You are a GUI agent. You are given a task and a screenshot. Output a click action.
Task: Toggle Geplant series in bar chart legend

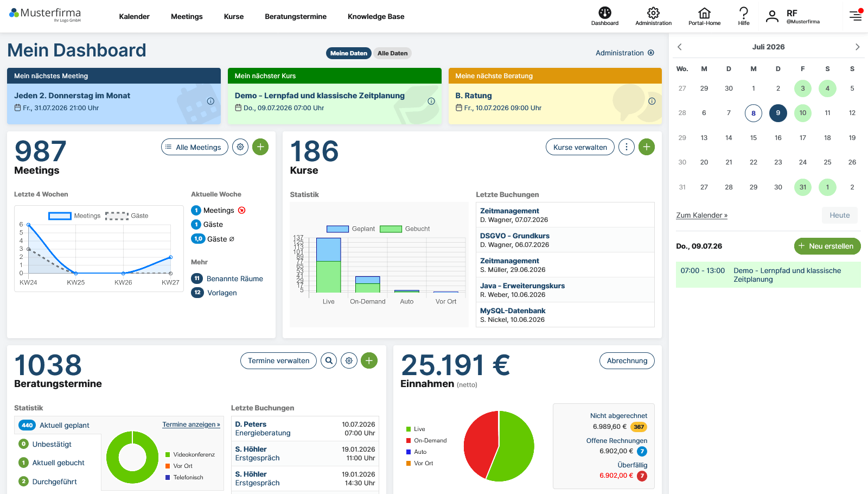tap(350, 229)
